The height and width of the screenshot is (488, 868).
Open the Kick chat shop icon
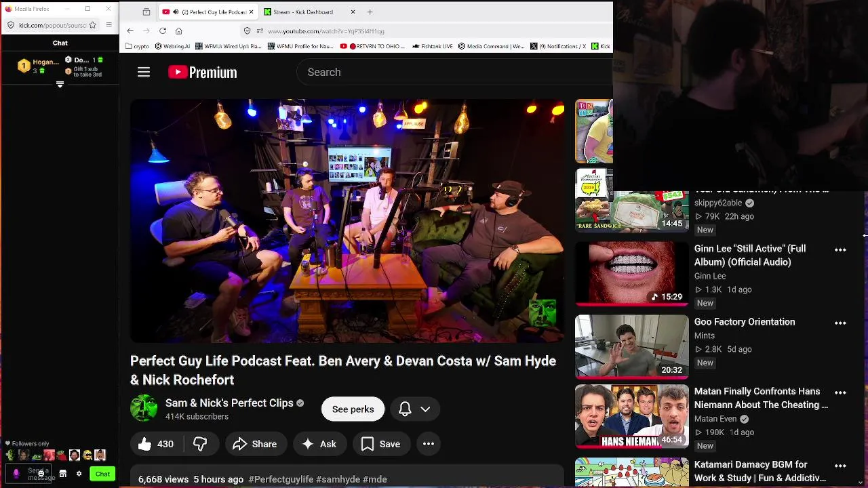click(63, 474)
